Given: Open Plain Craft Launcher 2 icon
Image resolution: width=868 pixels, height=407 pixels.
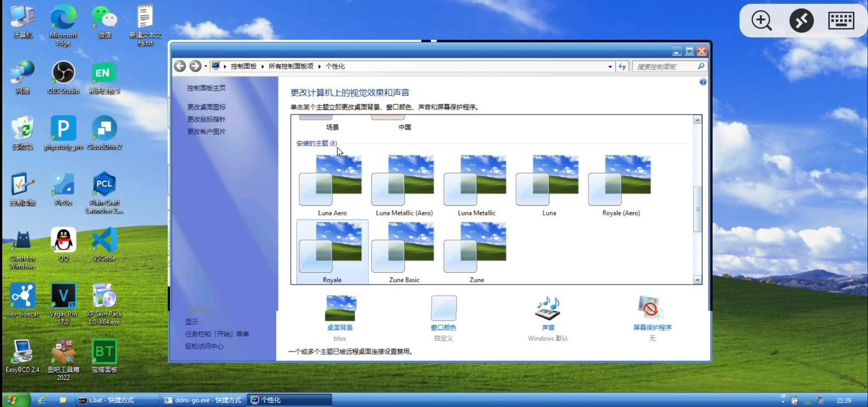Looking at the screenshot, I should 105,193.
